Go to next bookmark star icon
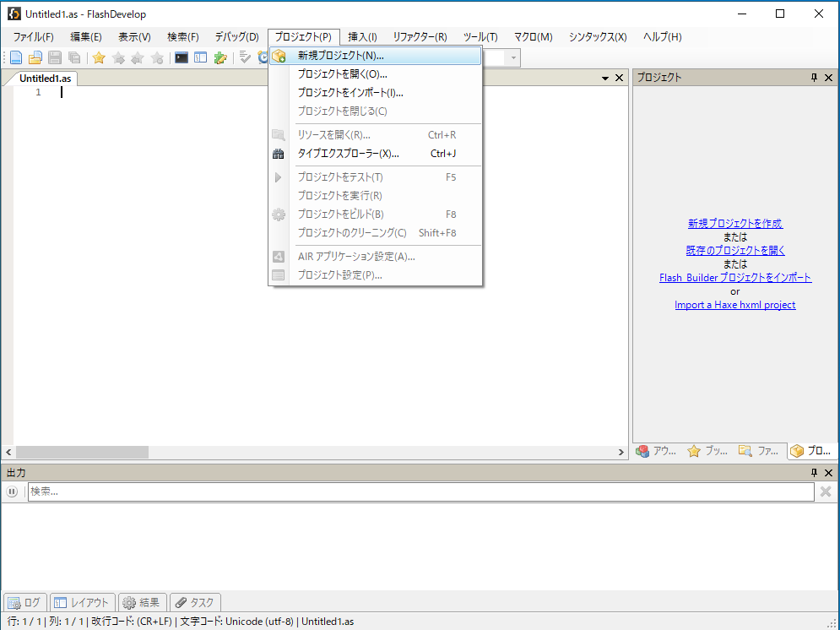Screen dimensions: 840x630 coord(118,57)
